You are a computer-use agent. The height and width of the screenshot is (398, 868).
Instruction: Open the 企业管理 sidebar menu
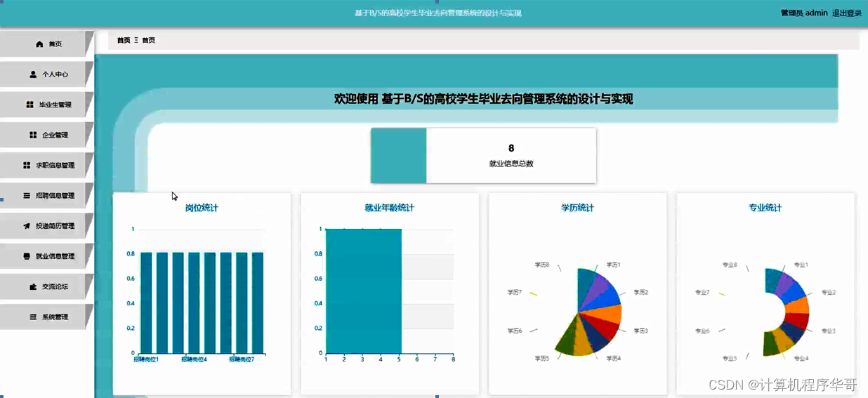coord(46,135)
